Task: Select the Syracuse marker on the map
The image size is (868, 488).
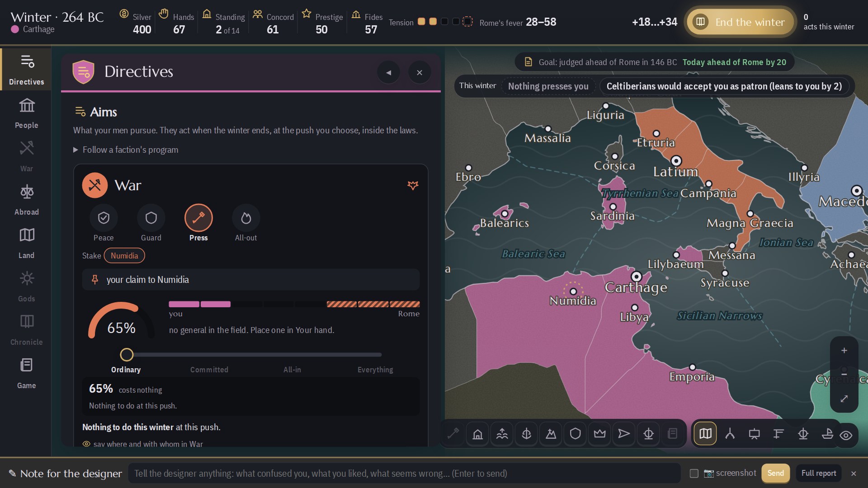Action: tap(725, 273)
